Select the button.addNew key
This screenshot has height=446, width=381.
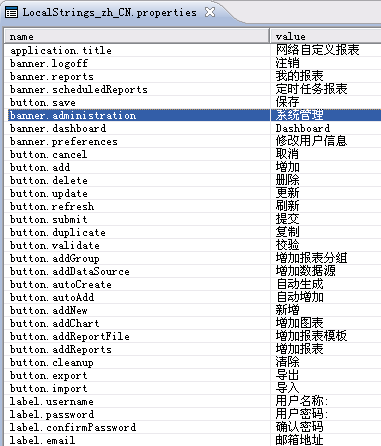point(49,310)
